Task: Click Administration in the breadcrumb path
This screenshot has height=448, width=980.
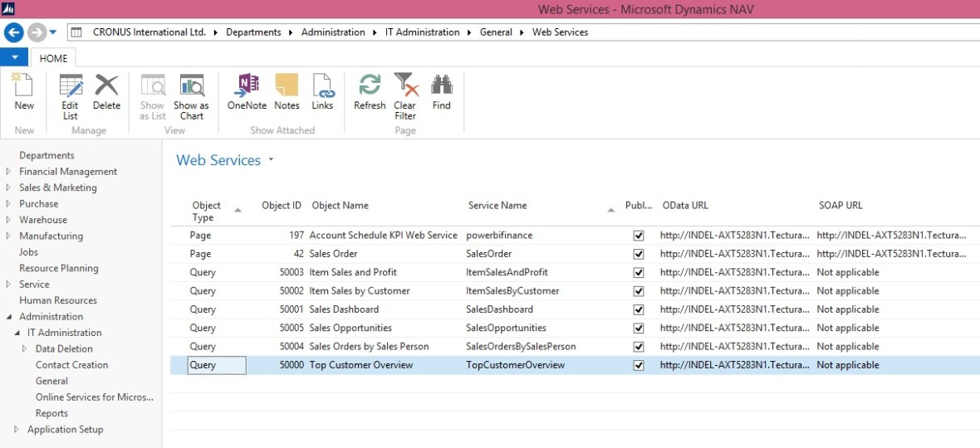Action: point(333,32)
